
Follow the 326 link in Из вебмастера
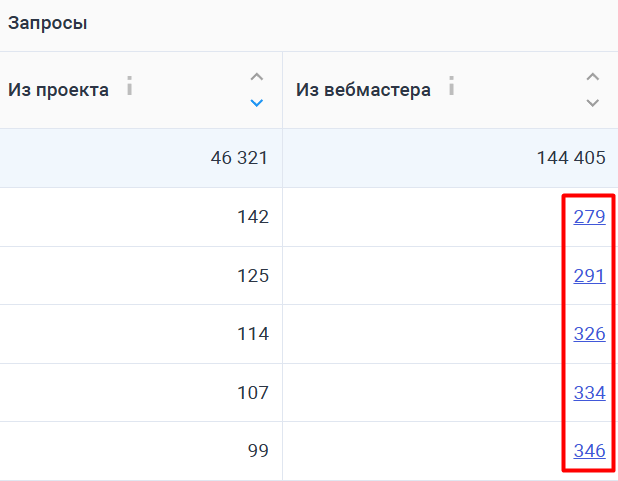click(589, 334)
